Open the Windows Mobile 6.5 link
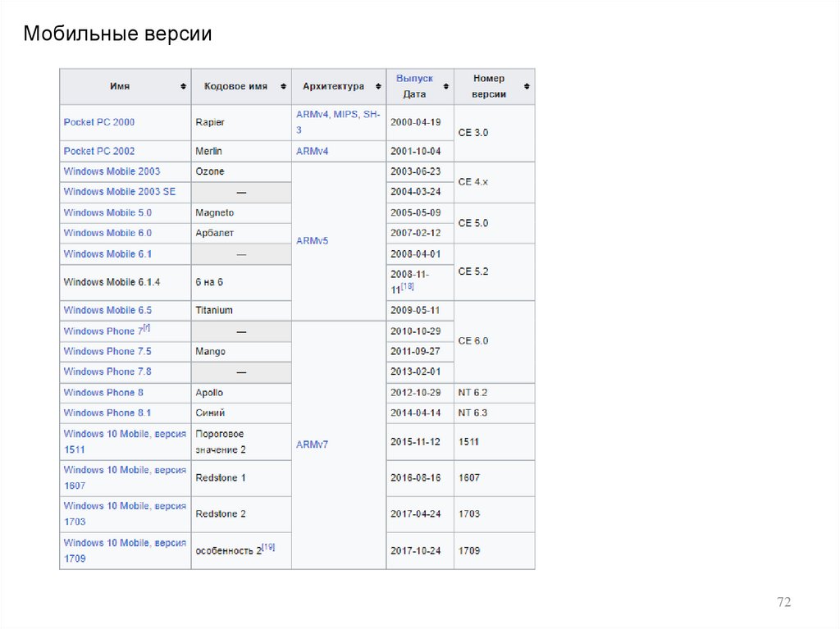 pyautogui.click(x=107, y=310)
